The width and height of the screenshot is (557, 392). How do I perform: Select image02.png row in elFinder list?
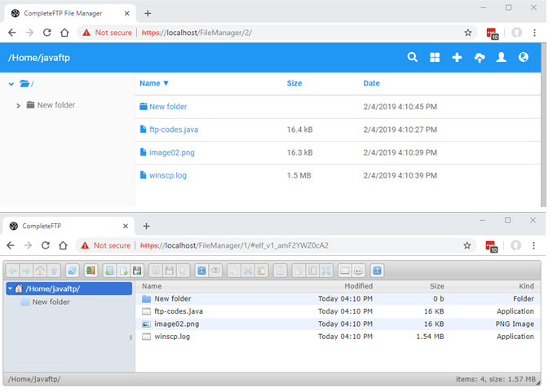[338, 324]
